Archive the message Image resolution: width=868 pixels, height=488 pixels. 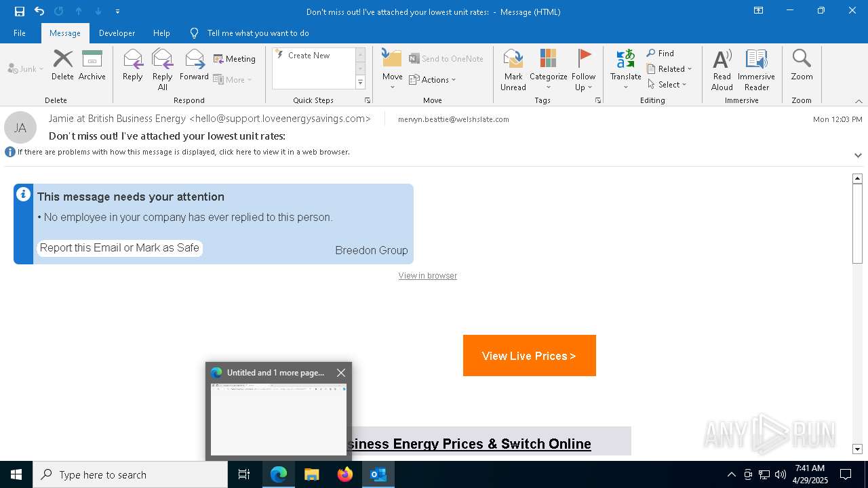tap(92, 65)
